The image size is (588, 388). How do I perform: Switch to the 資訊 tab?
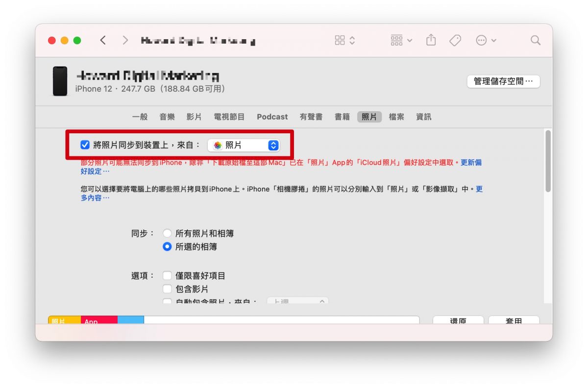423,117
